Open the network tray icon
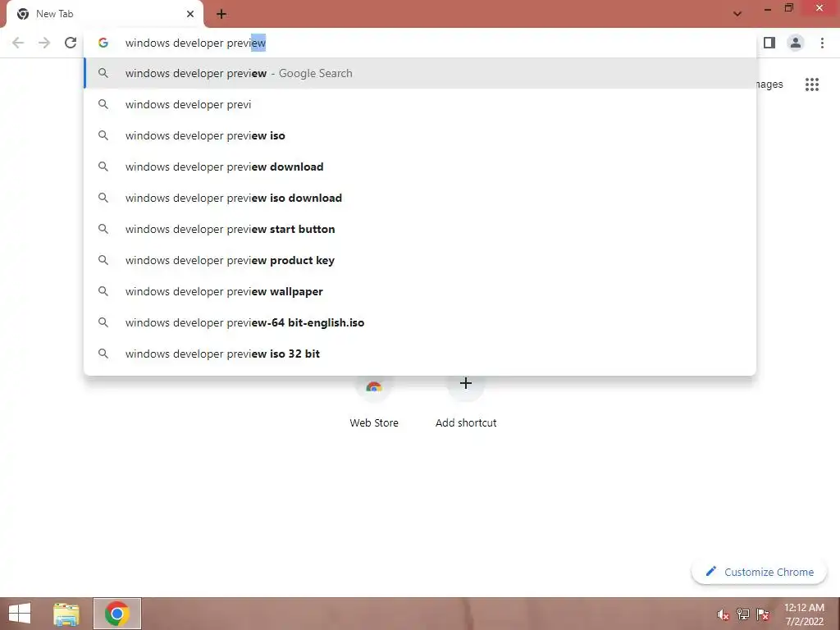 742,614
